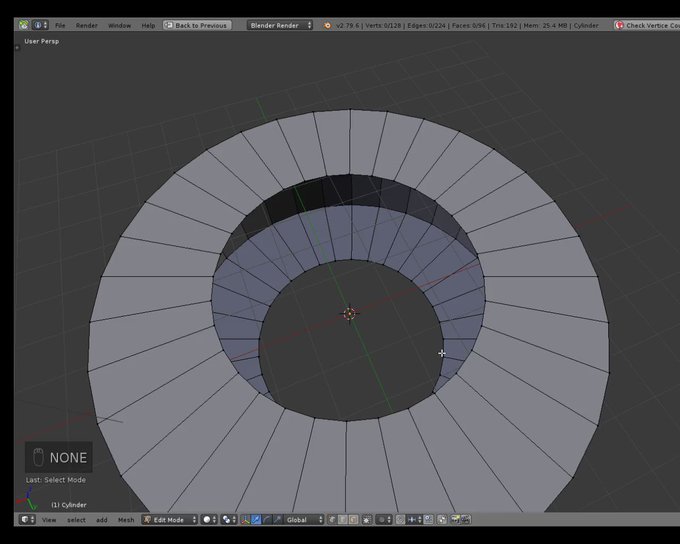Open the View menu in viewport header
This screenshot has height=544, width=680.
pos(49,520)
